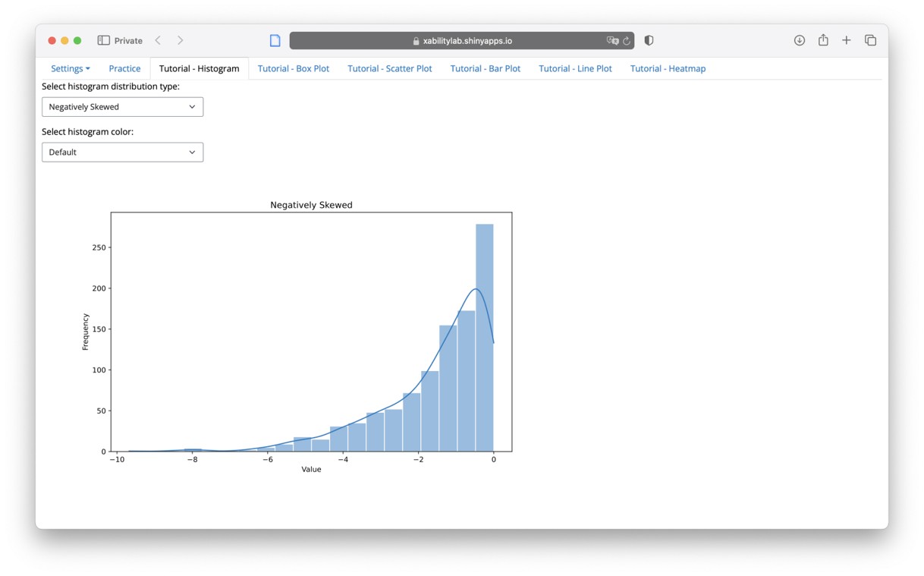Go forward with the right chevron
924x576 pixels.
click(x=180, y=40)
